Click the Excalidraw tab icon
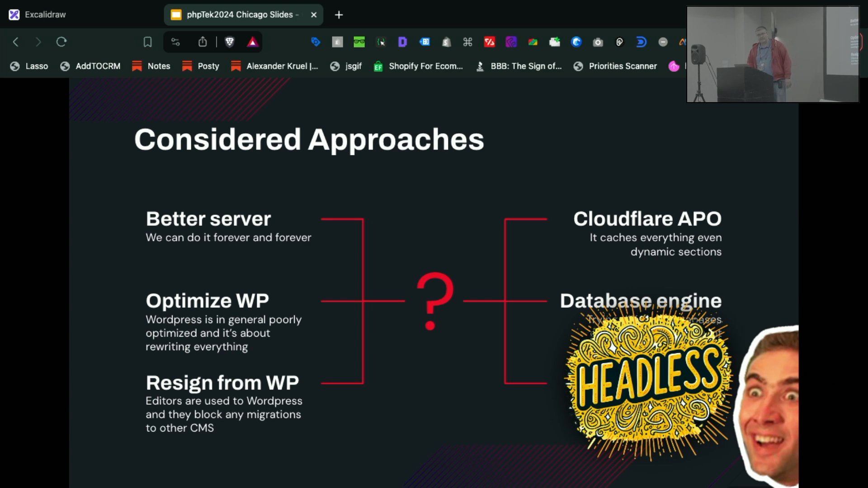This screenshot has width=868, height=488. (x=14, y=14)
